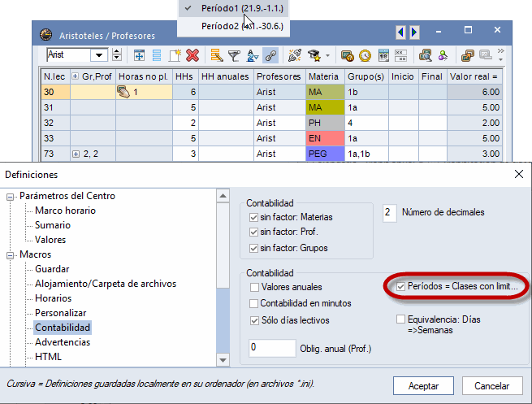The width and height of the screenshot is (532, 404).
Task: Click the Número de decimales field
Action: coord(390,213)
